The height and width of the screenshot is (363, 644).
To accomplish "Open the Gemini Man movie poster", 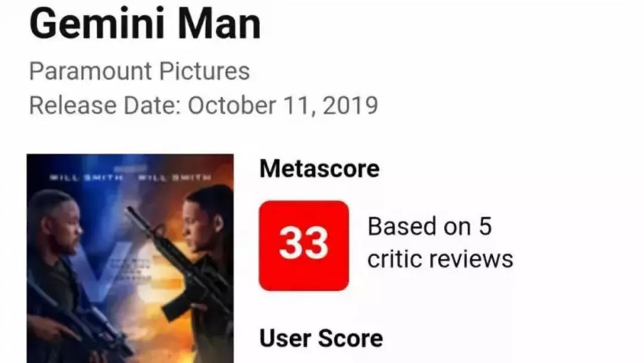I will (x=130, y=259).
